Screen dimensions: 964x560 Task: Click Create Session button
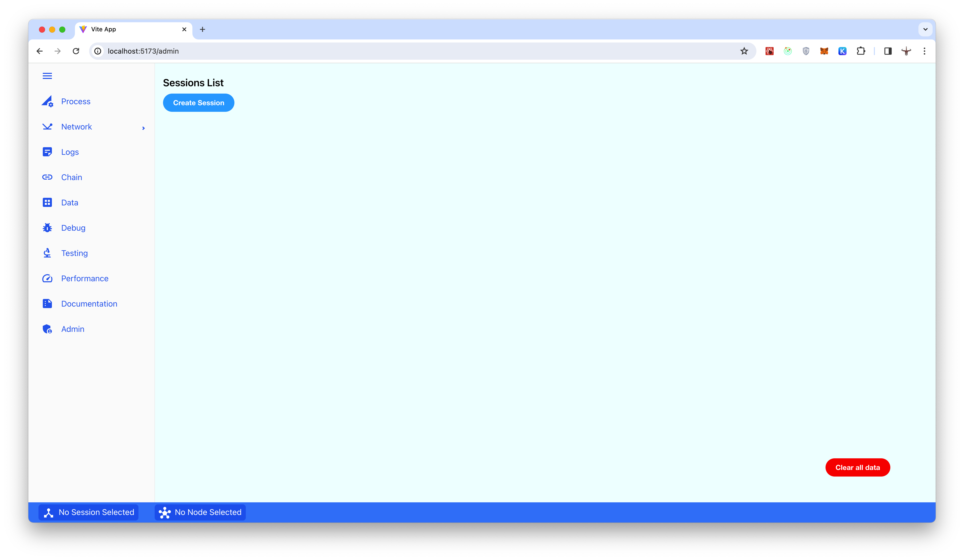click(198, 103)
